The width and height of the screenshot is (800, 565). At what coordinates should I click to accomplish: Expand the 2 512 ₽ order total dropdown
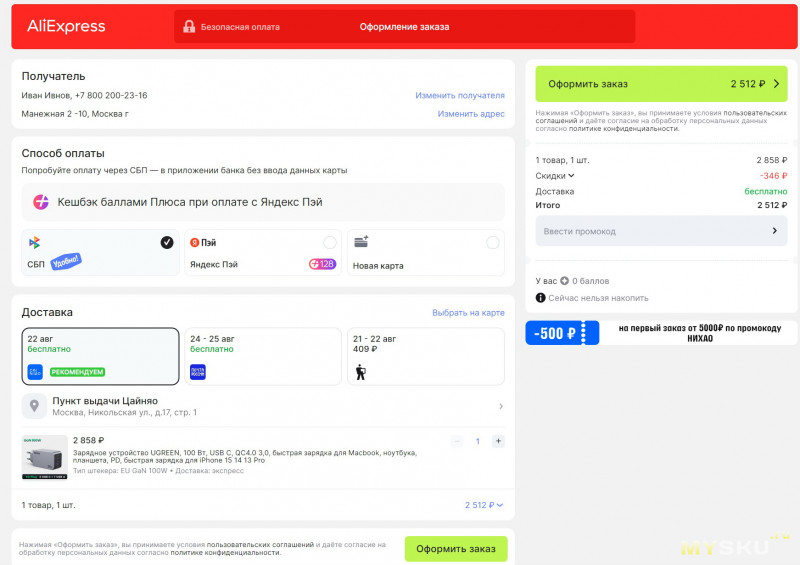click(x=484, y=505)
